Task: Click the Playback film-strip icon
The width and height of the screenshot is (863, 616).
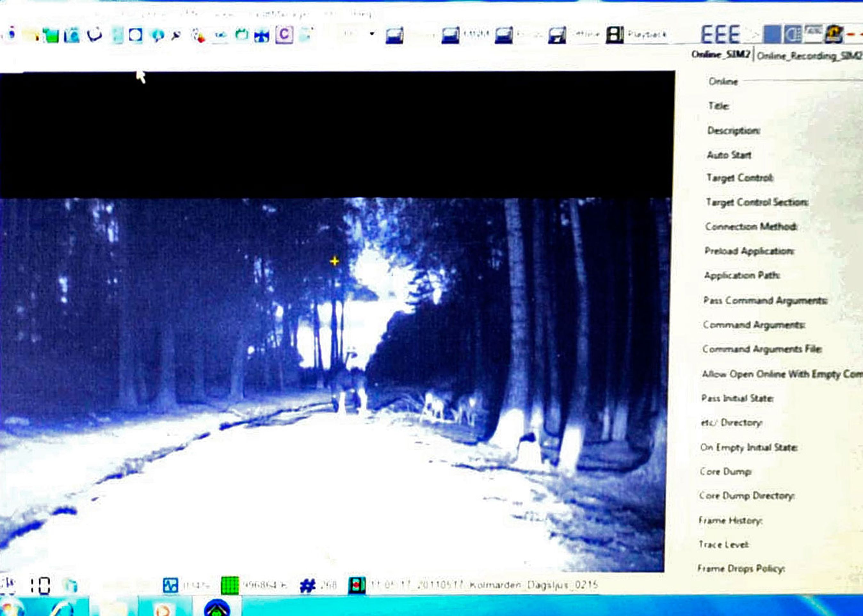Action: (x=615, y=35)
